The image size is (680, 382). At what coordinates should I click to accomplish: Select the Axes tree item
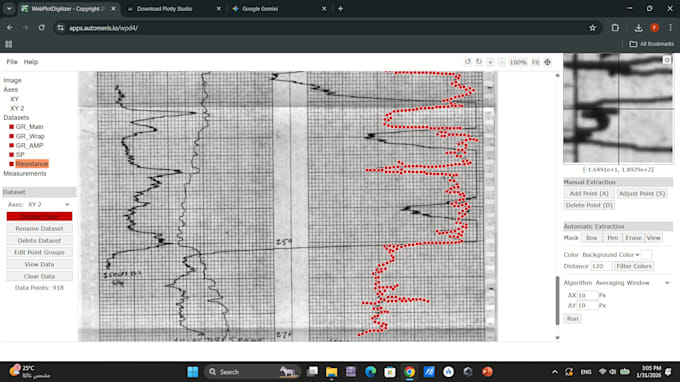tap(10, 89)
